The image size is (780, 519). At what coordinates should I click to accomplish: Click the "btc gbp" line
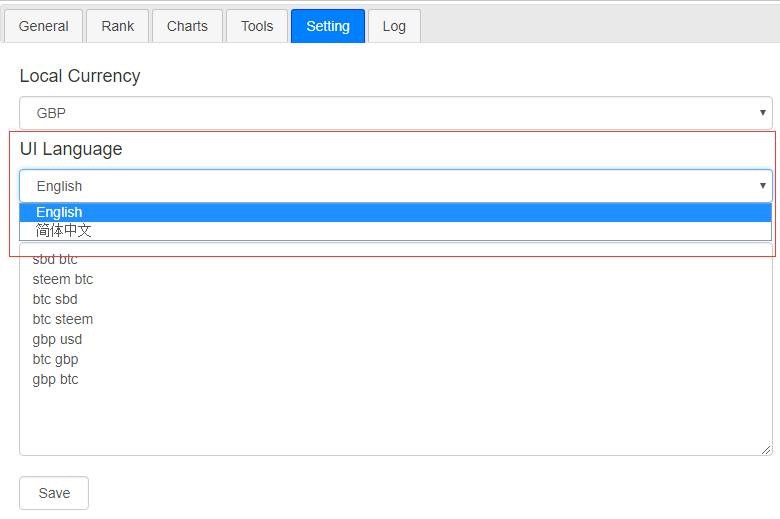(x=55, y=359)
